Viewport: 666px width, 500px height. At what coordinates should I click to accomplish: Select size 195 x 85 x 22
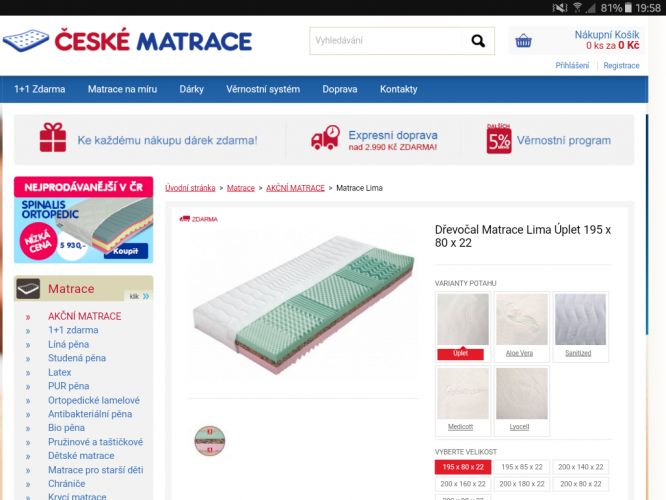point(522,467)
